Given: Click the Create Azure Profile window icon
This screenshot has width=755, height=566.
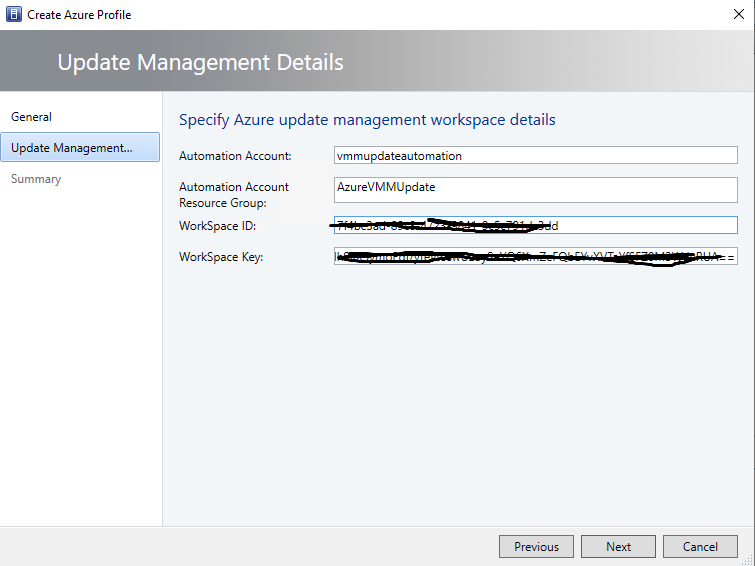Looking at the screenshot, I should 13,14.
